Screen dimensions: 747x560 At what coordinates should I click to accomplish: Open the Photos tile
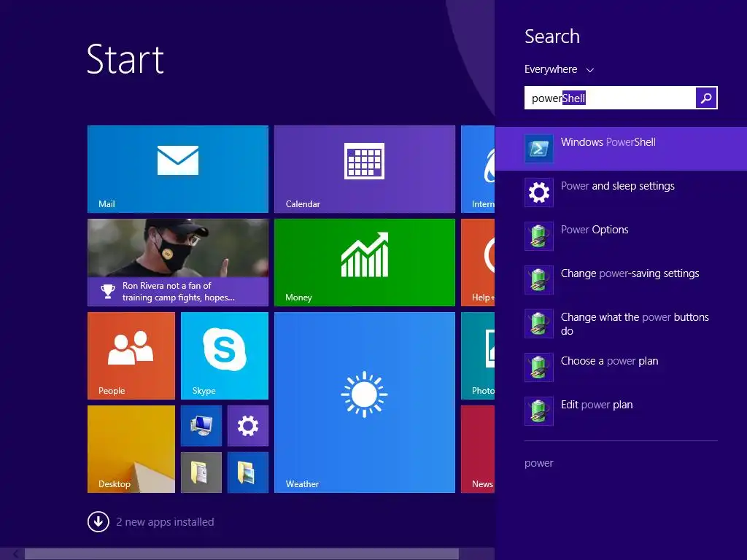tap(478, 356)
